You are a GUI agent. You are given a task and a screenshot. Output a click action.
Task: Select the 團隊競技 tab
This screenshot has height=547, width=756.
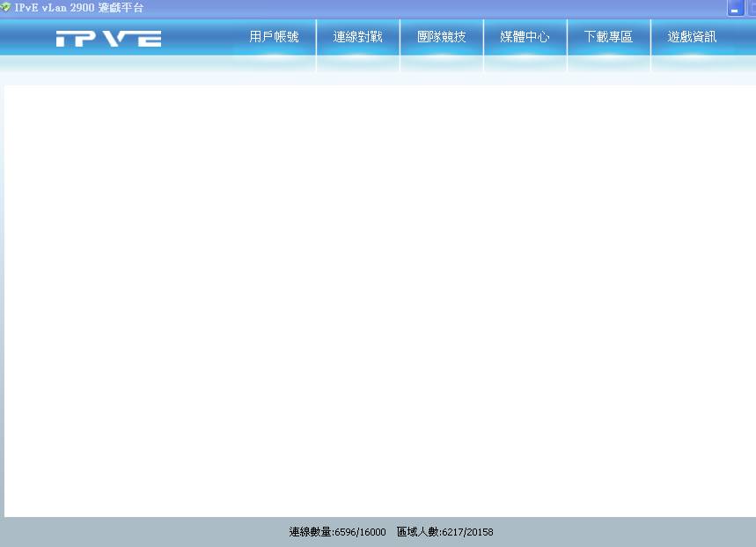[x=441, y=37]
